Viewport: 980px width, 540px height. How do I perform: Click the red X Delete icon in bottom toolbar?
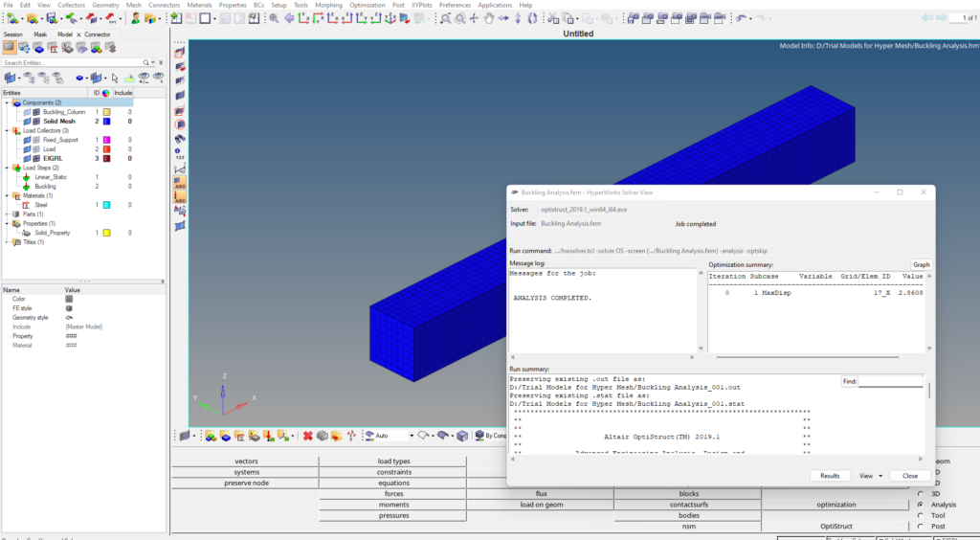307,436
